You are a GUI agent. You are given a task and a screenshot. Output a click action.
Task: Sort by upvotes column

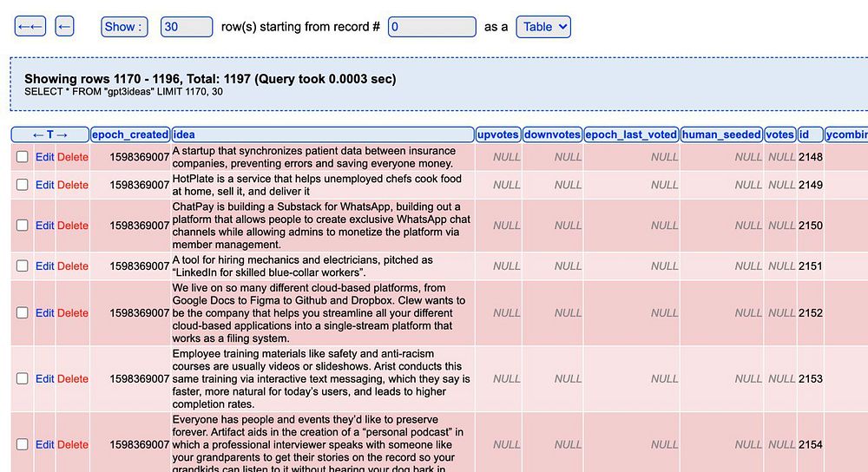497,134
